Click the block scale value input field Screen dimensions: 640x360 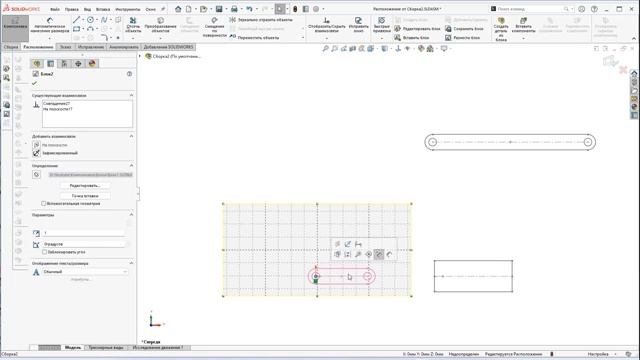pos(84,233)
